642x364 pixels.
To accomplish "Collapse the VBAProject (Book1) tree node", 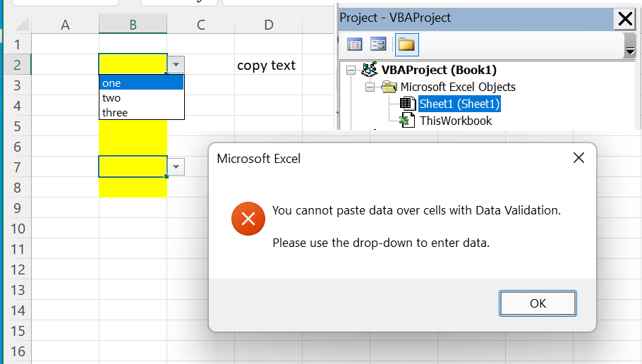I will (x=351, y=70).
